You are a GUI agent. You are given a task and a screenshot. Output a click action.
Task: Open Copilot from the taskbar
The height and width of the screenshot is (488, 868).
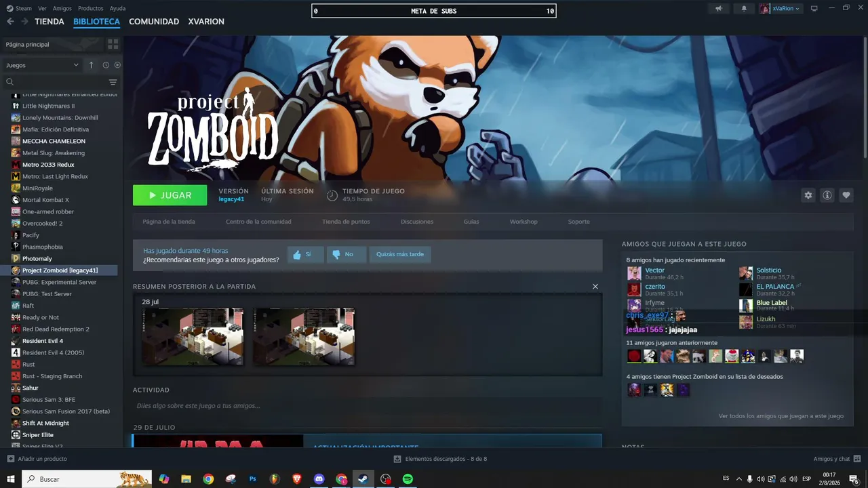click(x=163, y=479)
